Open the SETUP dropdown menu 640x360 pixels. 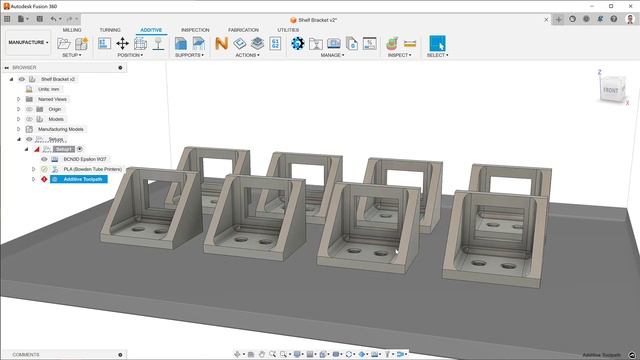(x=72, y=55)
